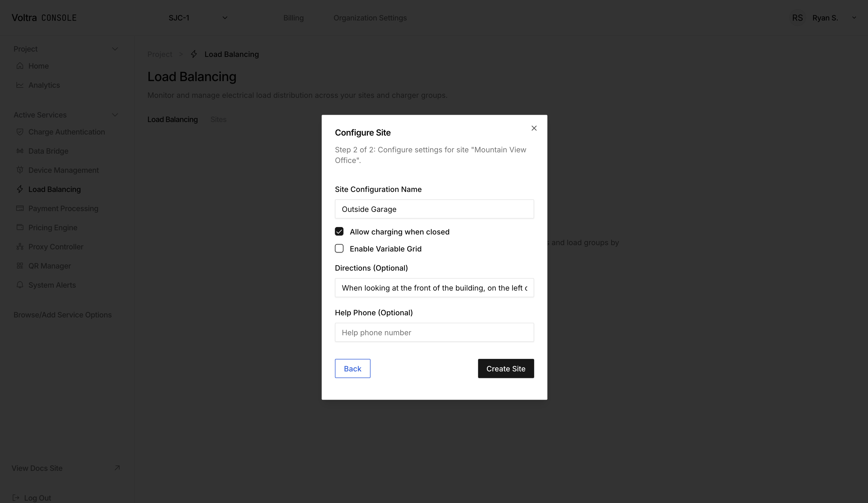
Task: Click the Help phone number field
Action: (434, 332)
